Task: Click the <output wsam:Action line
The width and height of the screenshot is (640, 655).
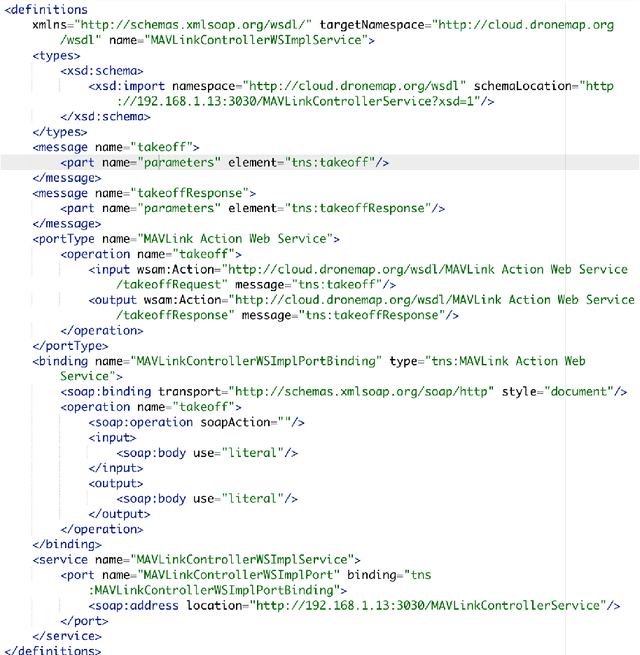Action: pyautogui.click(x=361, y=300)
